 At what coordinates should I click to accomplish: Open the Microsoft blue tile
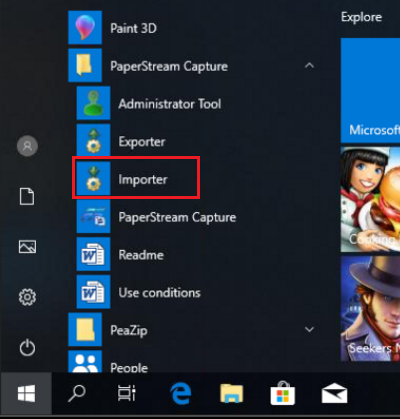(x=370, y=90)
